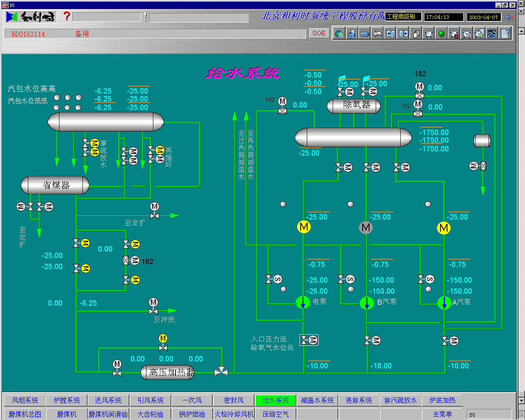
Task: Select the highlighted 给水系统 tab
Action: coord(275,400)
